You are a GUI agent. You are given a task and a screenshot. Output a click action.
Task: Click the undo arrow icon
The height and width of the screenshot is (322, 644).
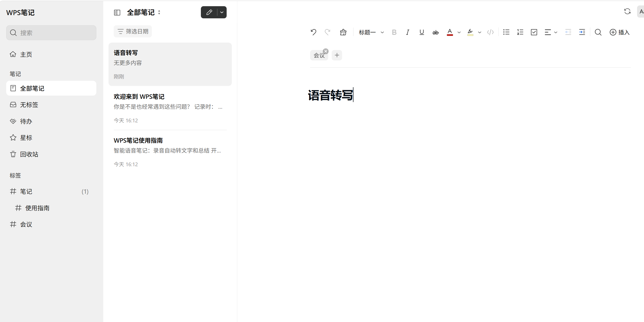click(x=313, y=32)
